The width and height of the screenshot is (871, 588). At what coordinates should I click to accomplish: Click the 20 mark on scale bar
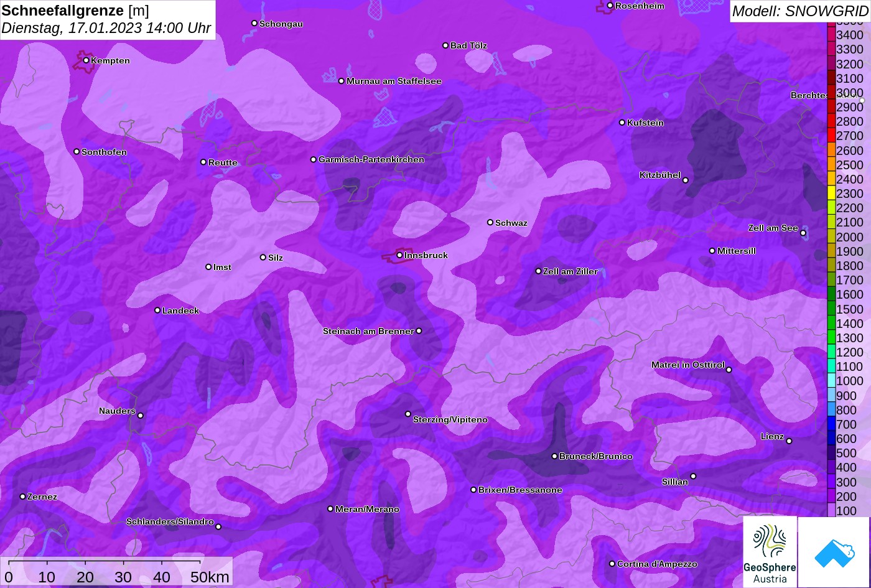(85, 577)
